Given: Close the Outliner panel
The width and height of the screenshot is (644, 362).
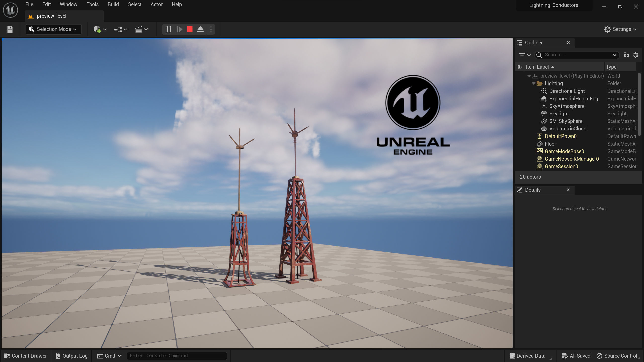Looking at the screenshot, I should (568, 43).
